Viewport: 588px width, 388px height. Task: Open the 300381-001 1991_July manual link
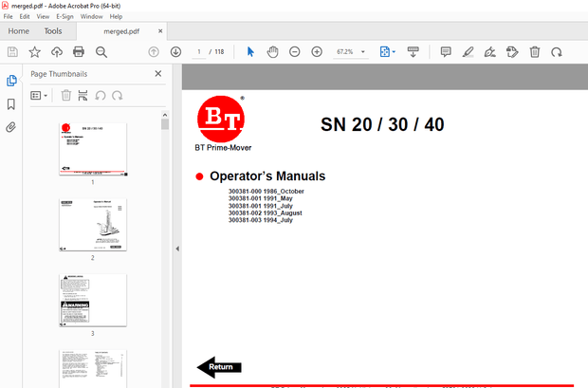pos(260,206)
